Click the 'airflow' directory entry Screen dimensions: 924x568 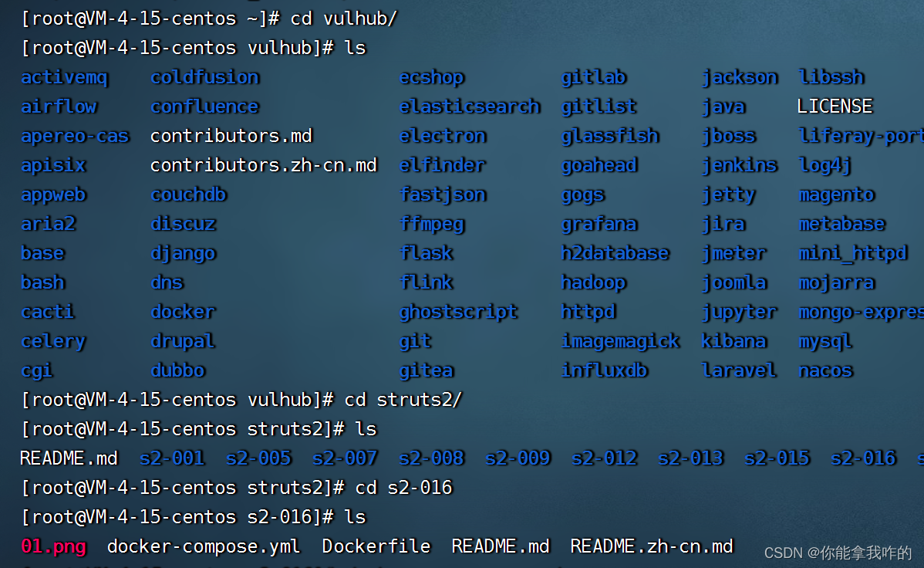pos(59,106)
